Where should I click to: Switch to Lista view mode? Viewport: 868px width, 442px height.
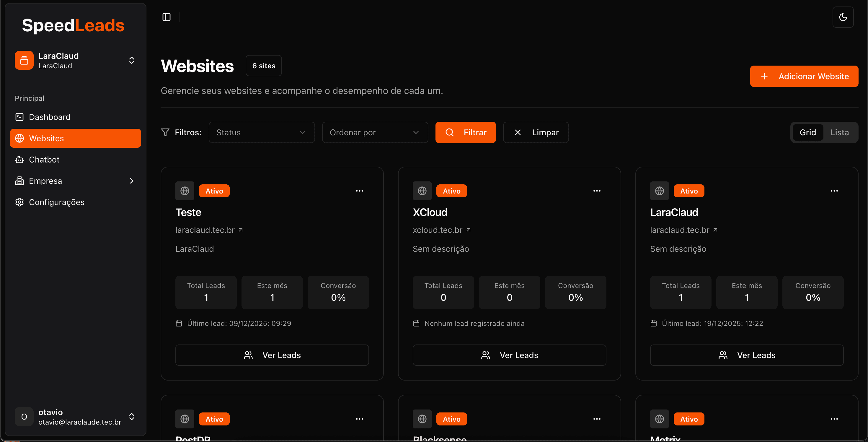(x=840, y=132)
